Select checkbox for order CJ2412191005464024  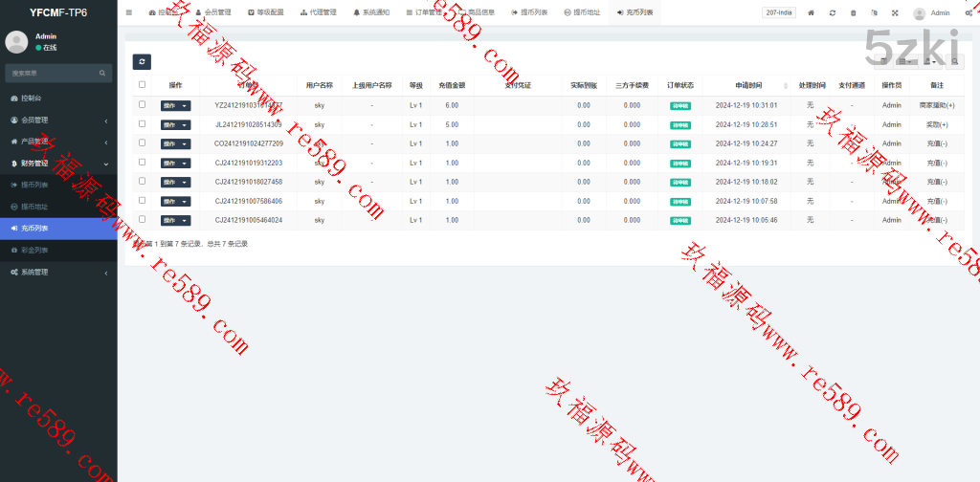(143, 219)
